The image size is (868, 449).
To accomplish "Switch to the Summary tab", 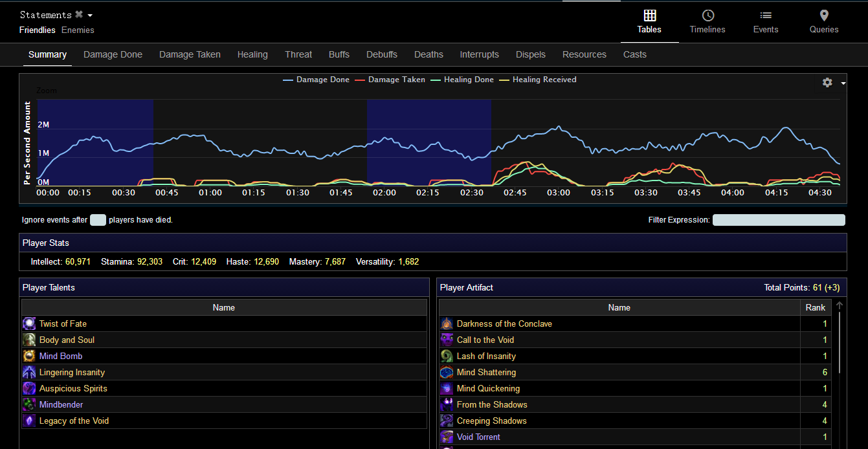I will tap(47, 54).
